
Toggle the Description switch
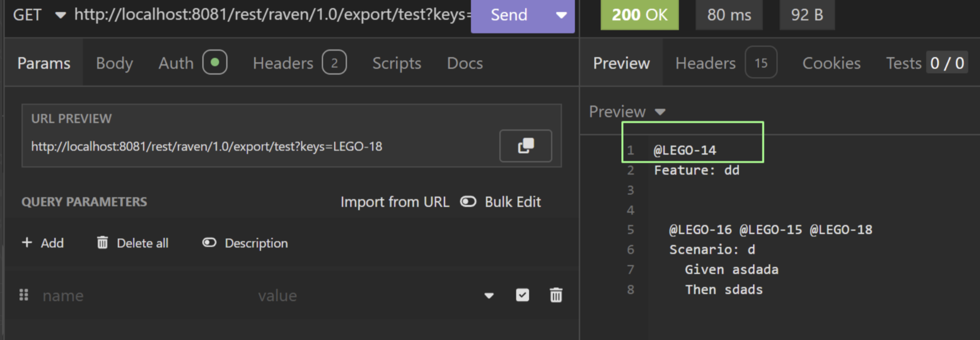point(209,243)
